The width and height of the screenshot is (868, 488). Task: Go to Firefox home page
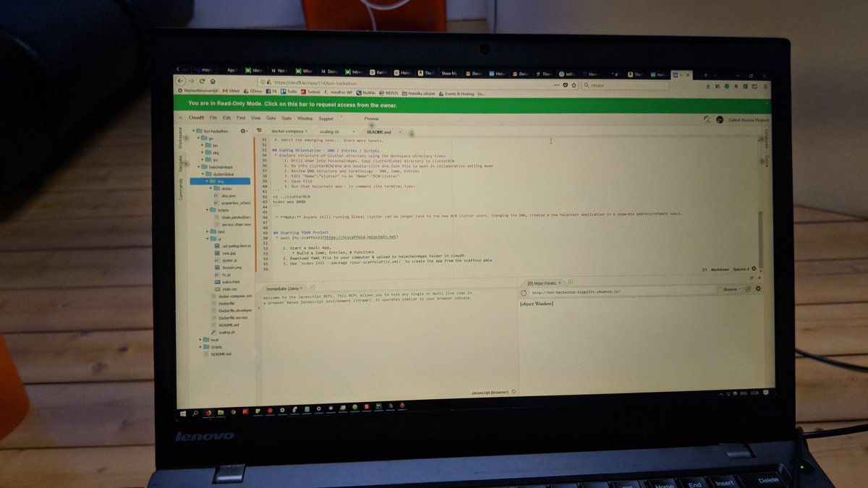point(213,81)
